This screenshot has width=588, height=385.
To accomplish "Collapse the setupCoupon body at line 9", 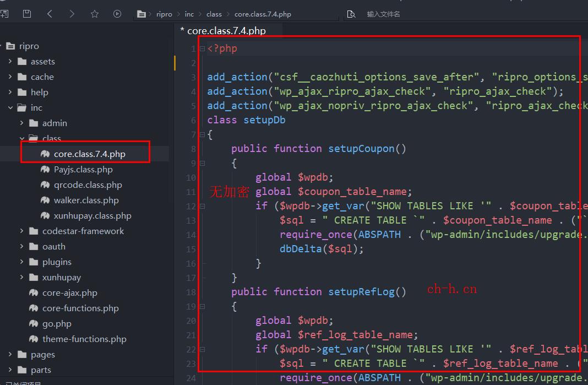I will tap(203, 163).
